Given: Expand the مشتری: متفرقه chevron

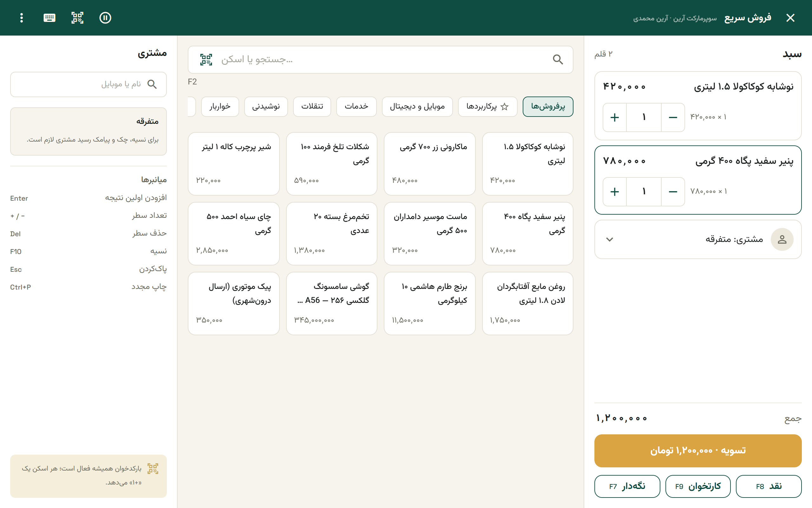Looking at the screenshot, I should 610,239.
